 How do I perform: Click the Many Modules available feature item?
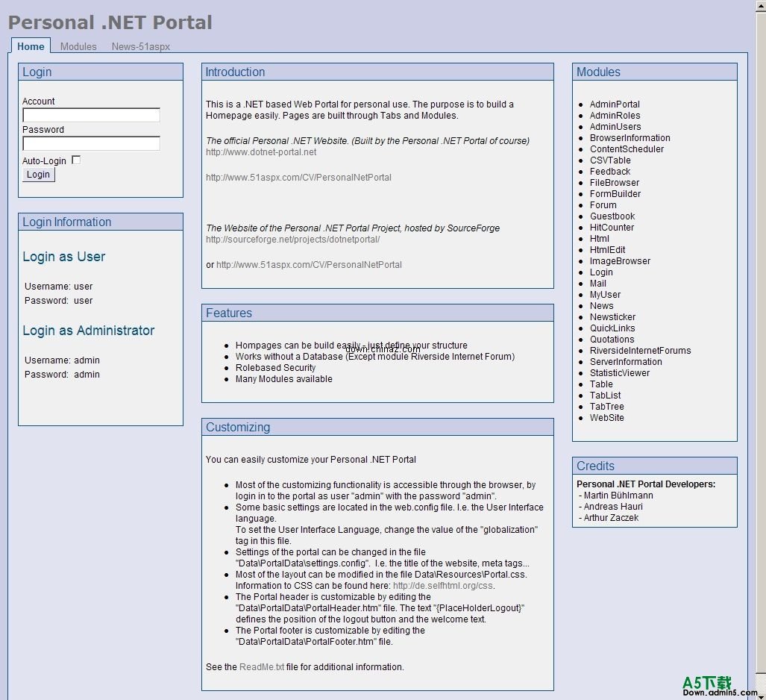click(x=284, y=379)
